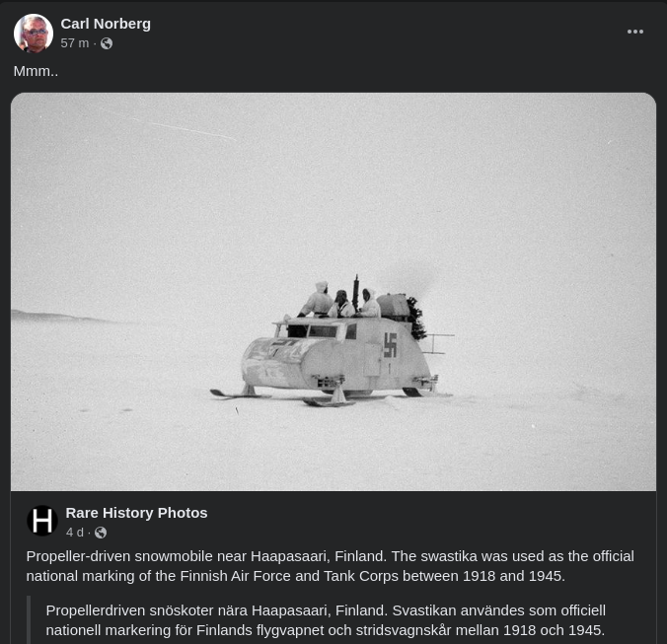Click the distant shoreline on the horizon
Screen dimensions: 667x644
(x=59, y=316)
